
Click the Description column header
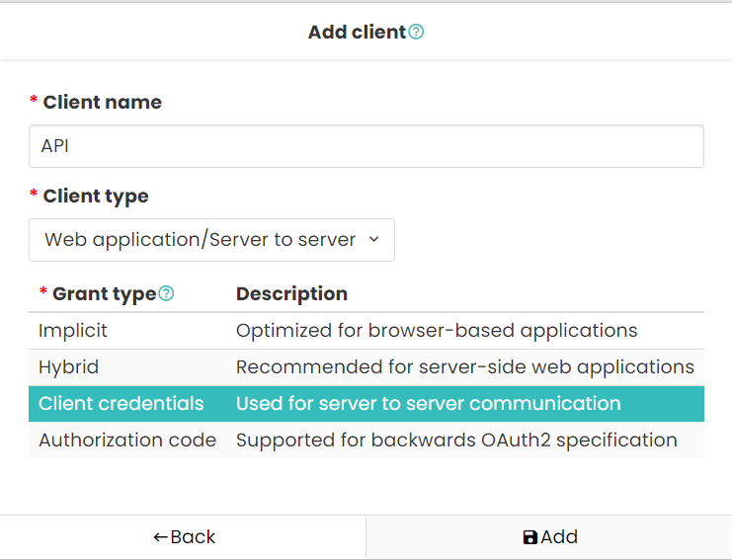click(291, 294)
